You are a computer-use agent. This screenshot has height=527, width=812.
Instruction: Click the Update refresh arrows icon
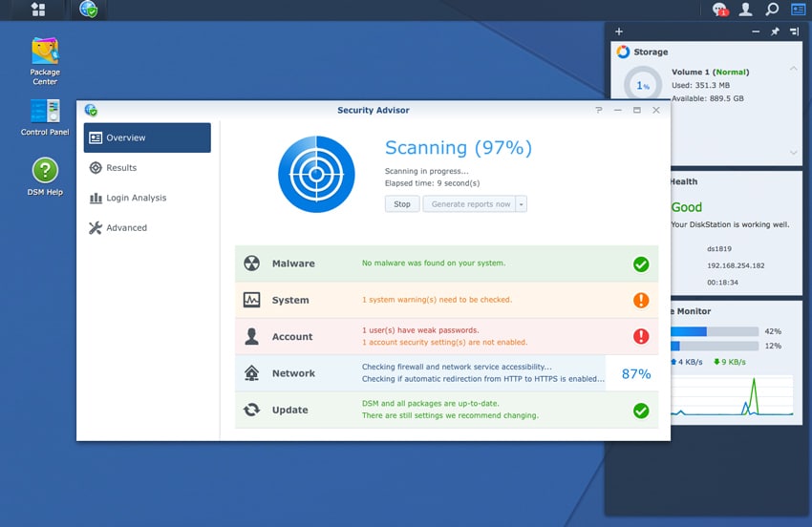[x=251, y=410]
